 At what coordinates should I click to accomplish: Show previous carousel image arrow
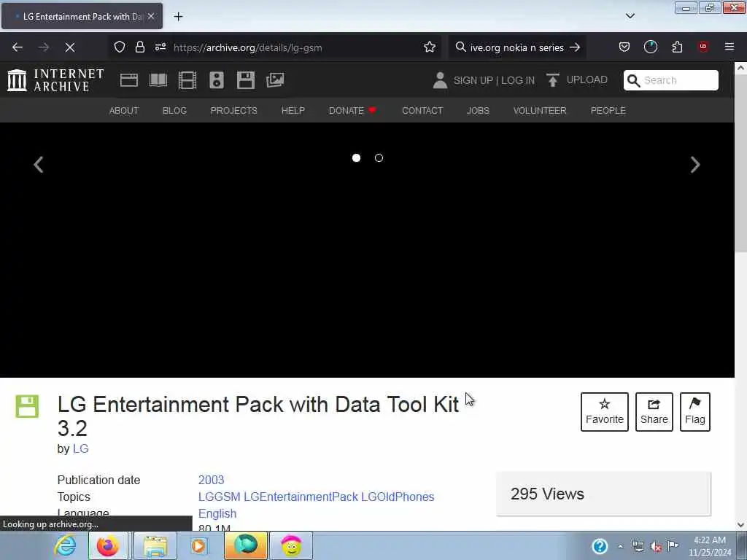pyautogui.click(x=39, y=165)
